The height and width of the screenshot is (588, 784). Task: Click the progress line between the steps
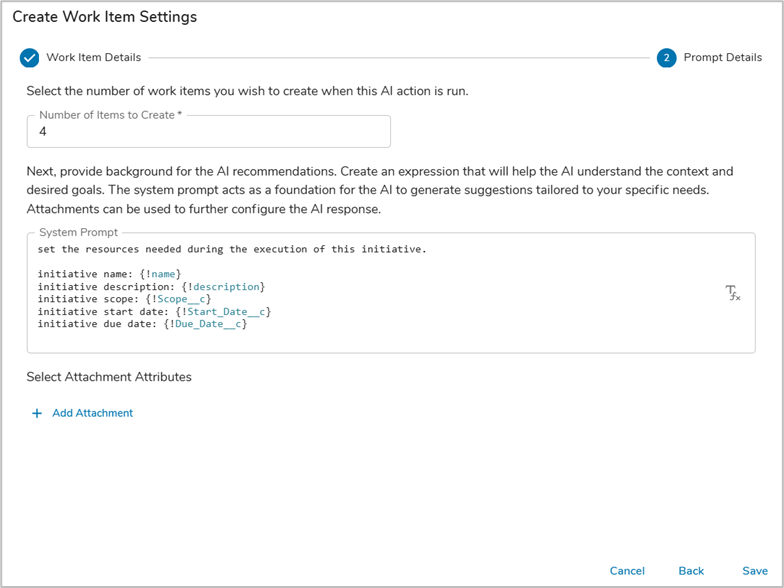click(x=400, y=58)
